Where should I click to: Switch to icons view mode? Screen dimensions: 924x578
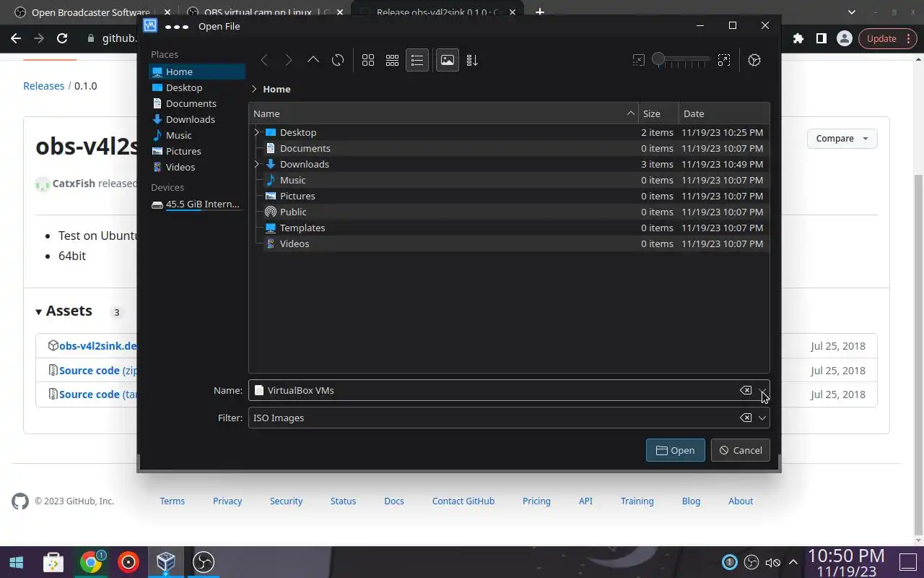(x=368, y=61)
